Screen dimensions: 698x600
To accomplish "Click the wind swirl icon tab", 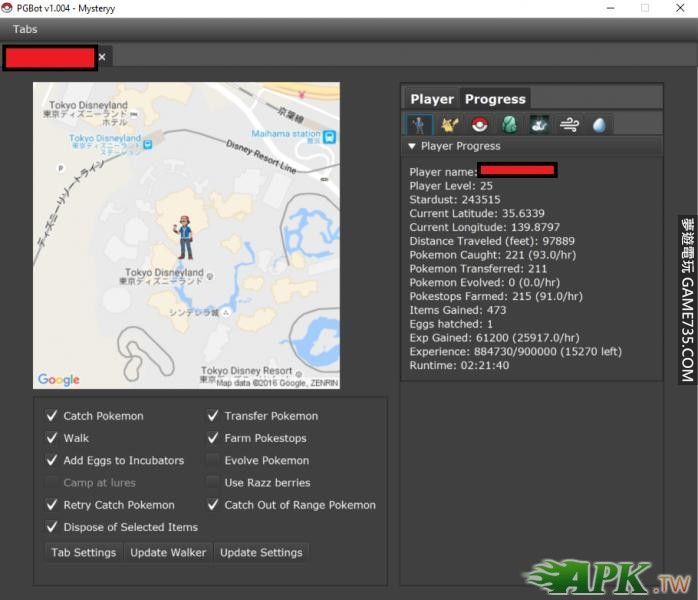I will click(569, 125).
